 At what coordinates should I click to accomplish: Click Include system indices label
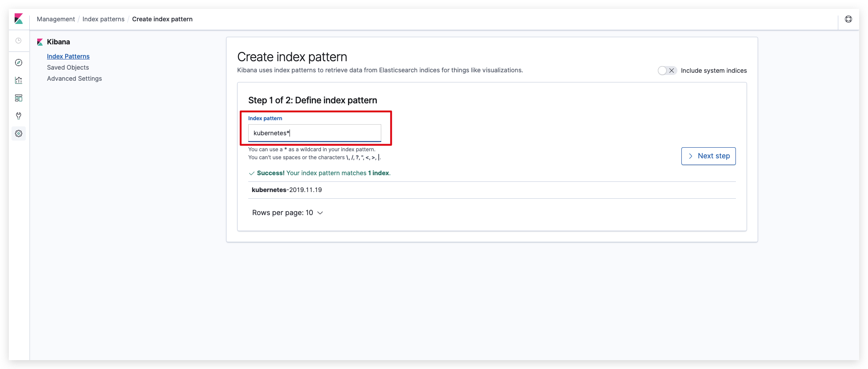pyautogui.click(x=714, y=71)
